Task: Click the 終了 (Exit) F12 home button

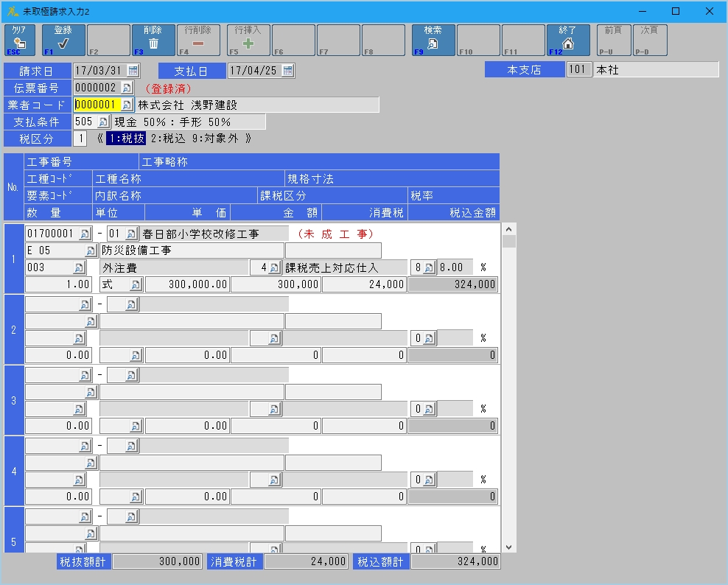Action: (x=567, y=41)
